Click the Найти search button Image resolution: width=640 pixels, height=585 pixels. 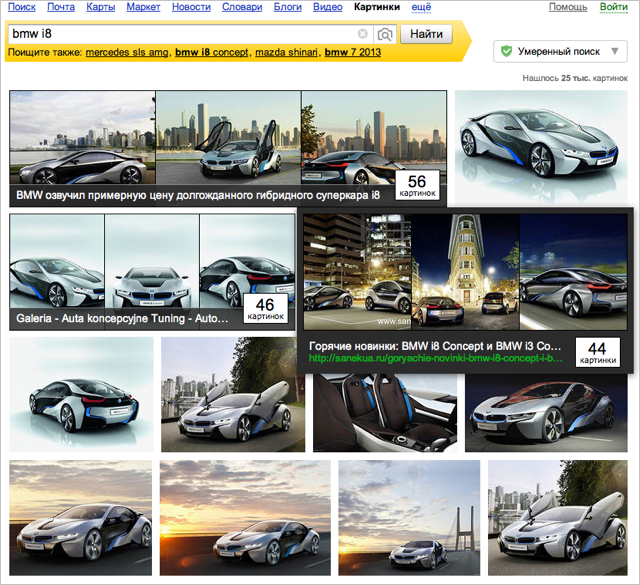(426, 34)
